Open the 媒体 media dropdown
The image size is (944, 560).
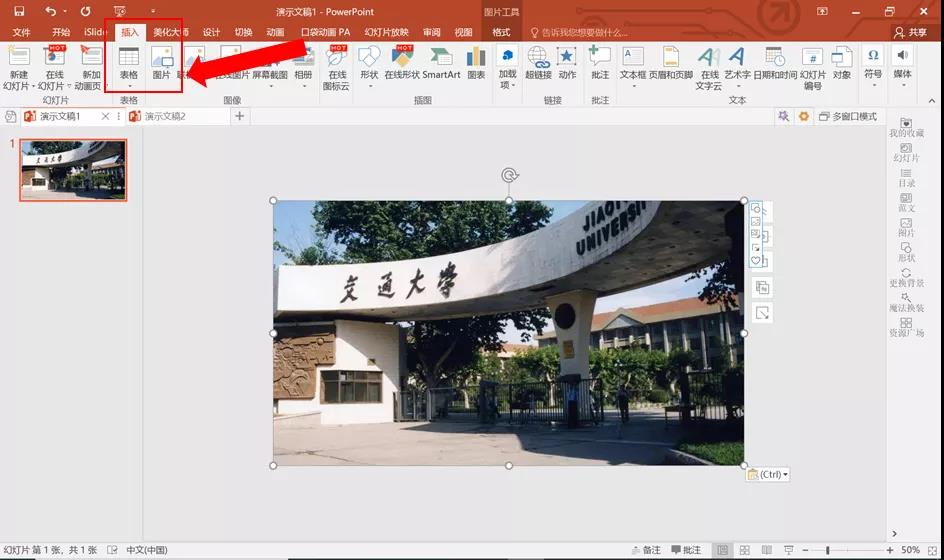902,66
